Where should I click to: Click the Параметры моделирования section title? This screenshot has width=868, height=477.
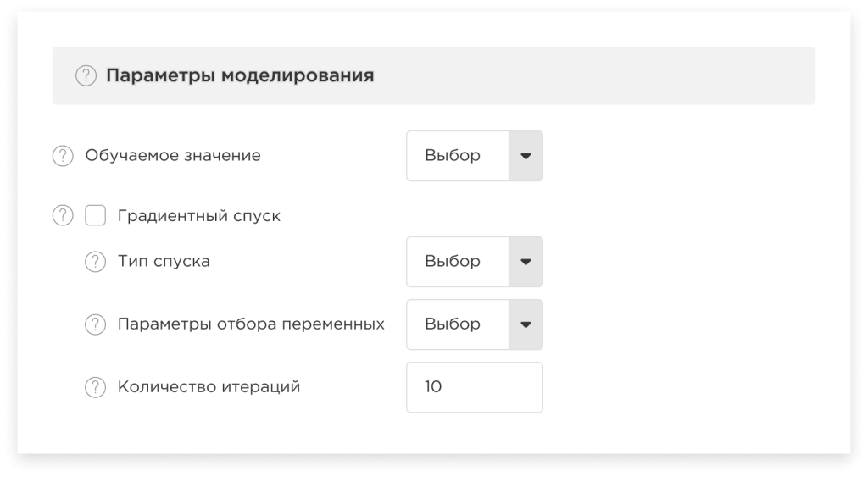click(x=240, y=75)
